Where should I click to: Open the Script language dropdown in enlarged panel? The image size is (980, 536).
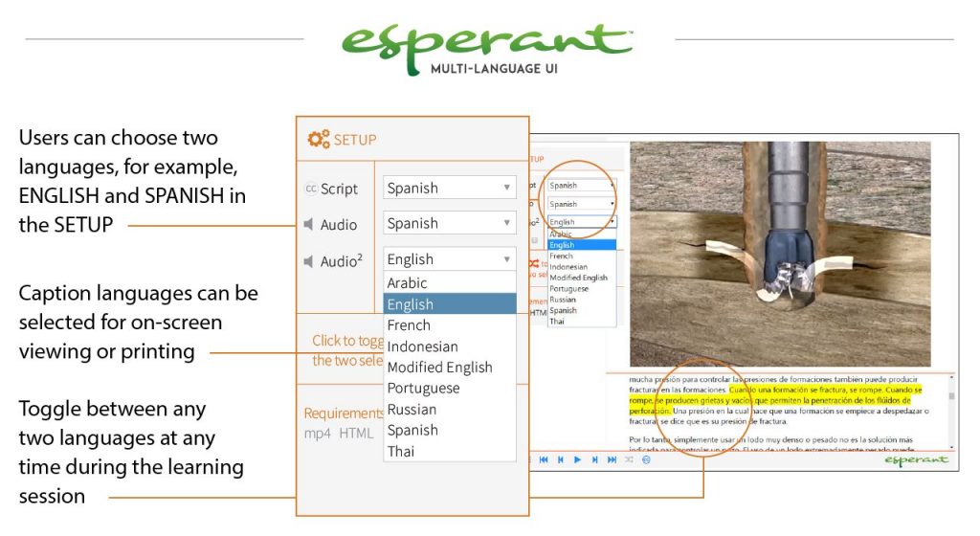click(x=450, y=188)
